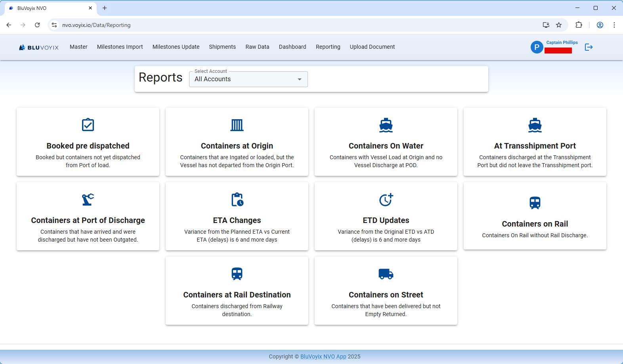Screen dimensions: 623x364
Task: Click the Containers On Water ship icon
Action: [386, 125]
